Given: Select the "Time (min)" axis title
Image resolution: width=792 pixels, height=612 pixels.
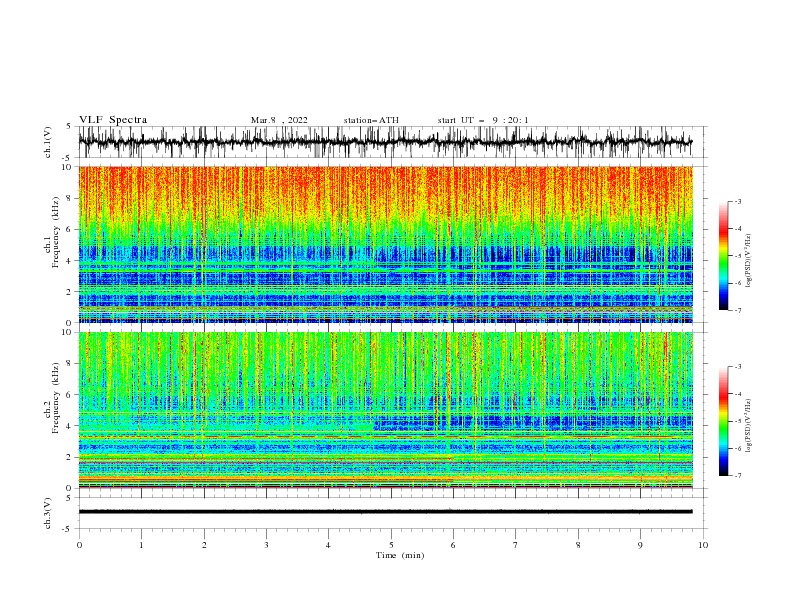Looking at the screenshot, I should (400, 555).
